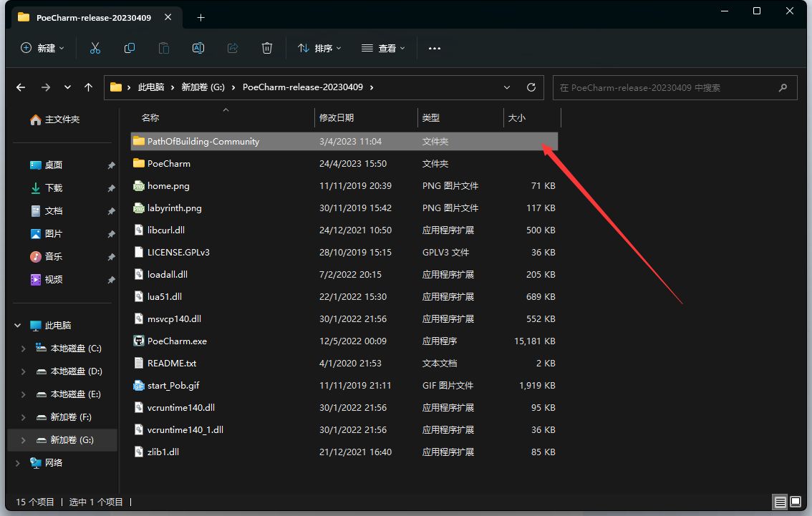The height and width of the screenshot is (516, 812).
Task: Sort files by 大小 column header
Action: [517, 117]
